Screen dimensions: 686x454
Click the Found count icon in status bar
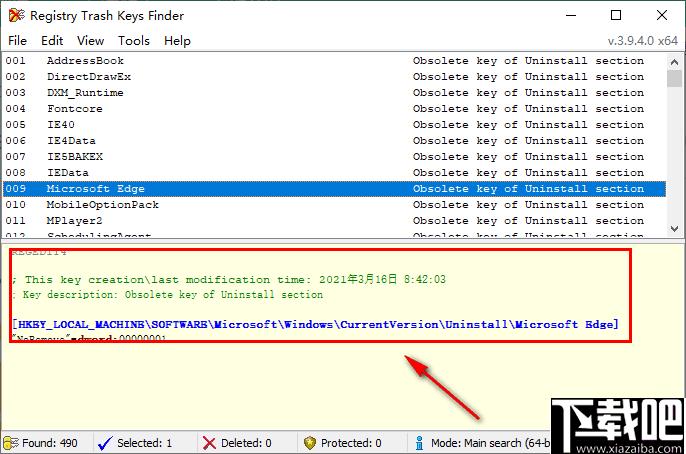11,443
